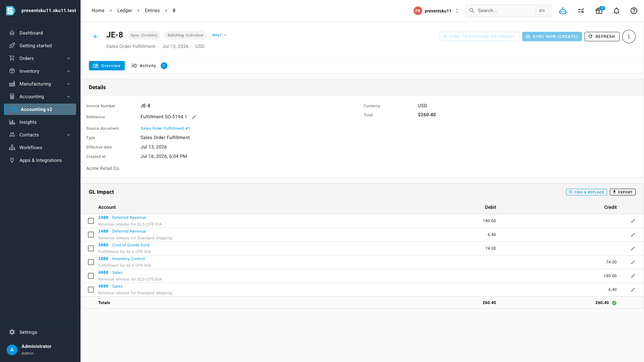Go to Dashboard in sidebar
The width and height of the screenshot is (644, 362).
coord(40,33)
